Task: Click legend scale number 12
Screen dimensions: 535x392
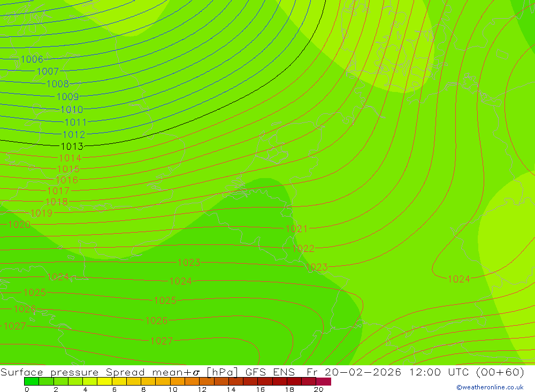Action: 202,389
